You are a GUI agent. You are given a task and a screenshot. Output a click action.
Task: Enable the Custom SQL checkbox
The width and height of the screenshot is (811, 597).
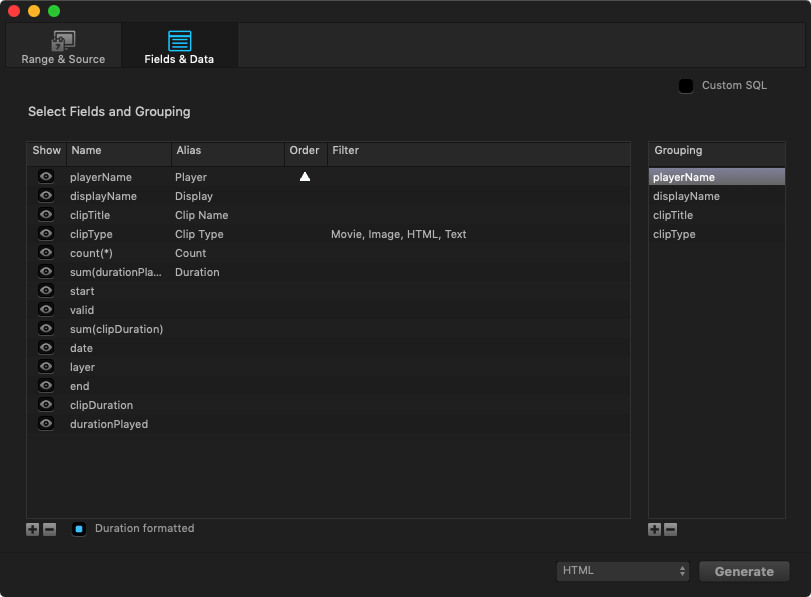(686, 86)
